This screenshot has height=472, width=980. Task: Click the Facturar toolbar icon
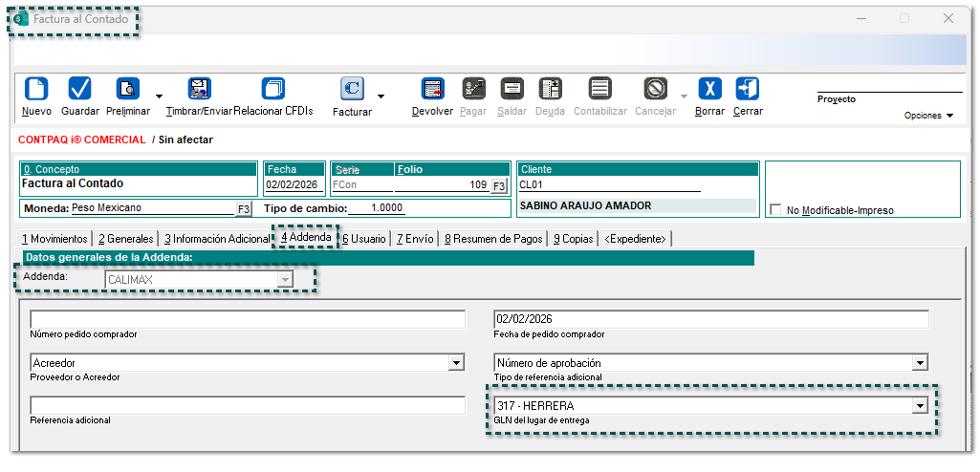(x=352, y=89)
